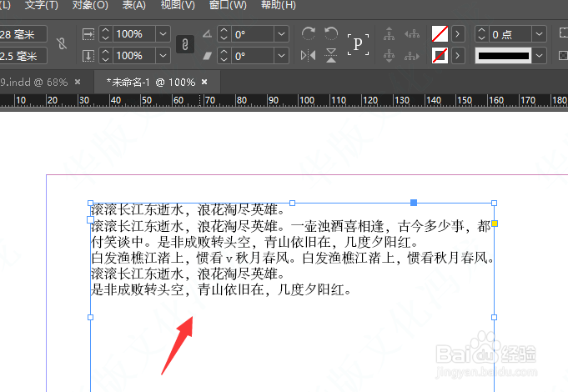
Task: Click the horizontal scale 100% input field
Action: 134,34
